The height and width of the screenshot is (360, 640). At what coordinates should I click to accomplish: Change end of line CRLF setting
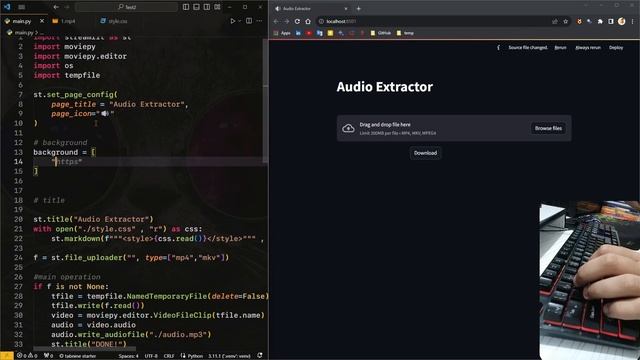[169, 356]
